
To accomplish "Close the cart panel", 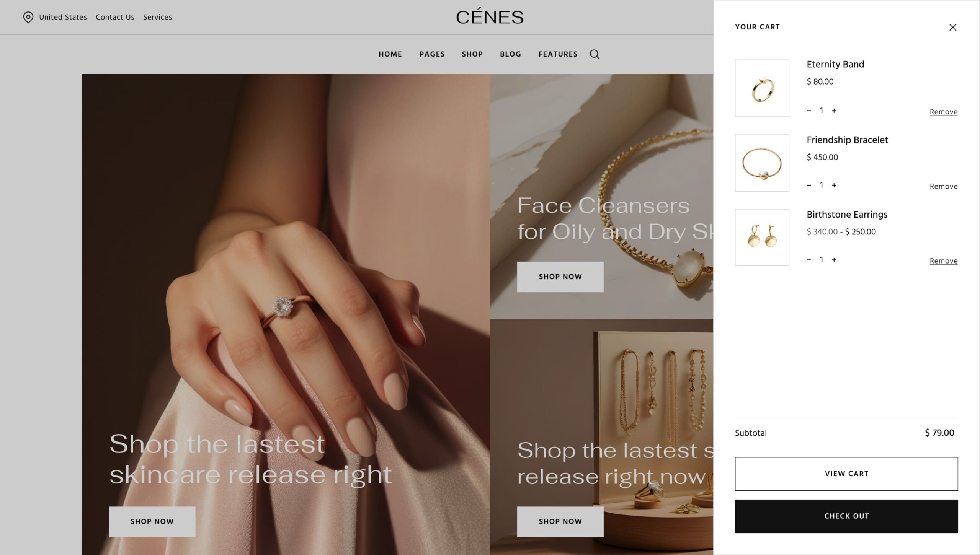I will click(x=953, y=27).
